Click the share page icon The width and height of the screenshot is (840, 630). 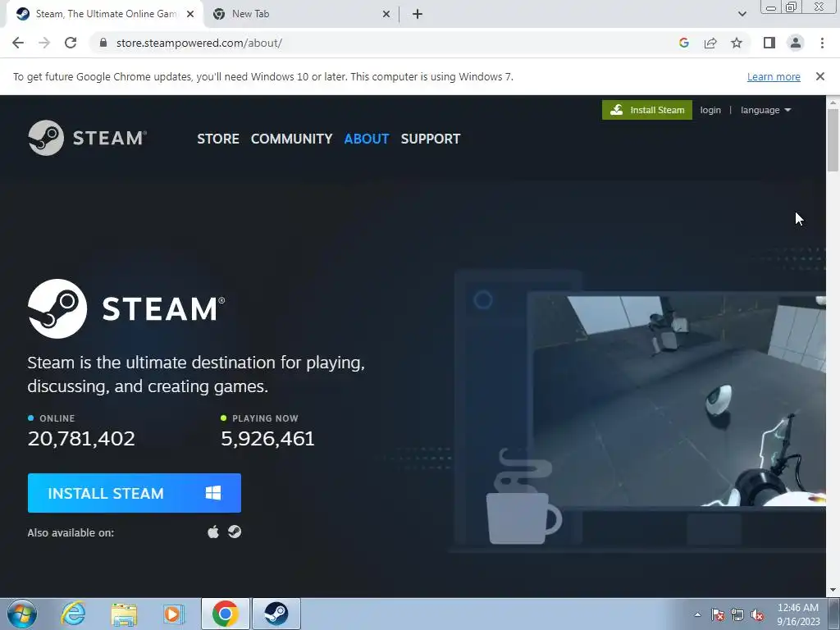710,43
